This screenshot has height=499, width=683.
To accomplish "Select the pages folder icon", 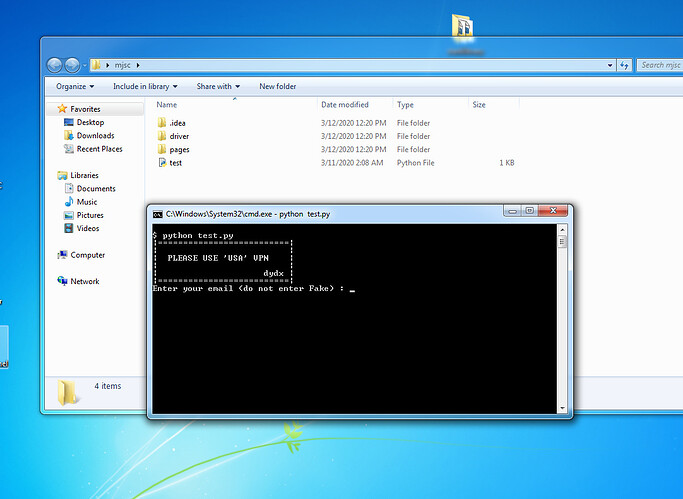I will [x=161, y=149].
